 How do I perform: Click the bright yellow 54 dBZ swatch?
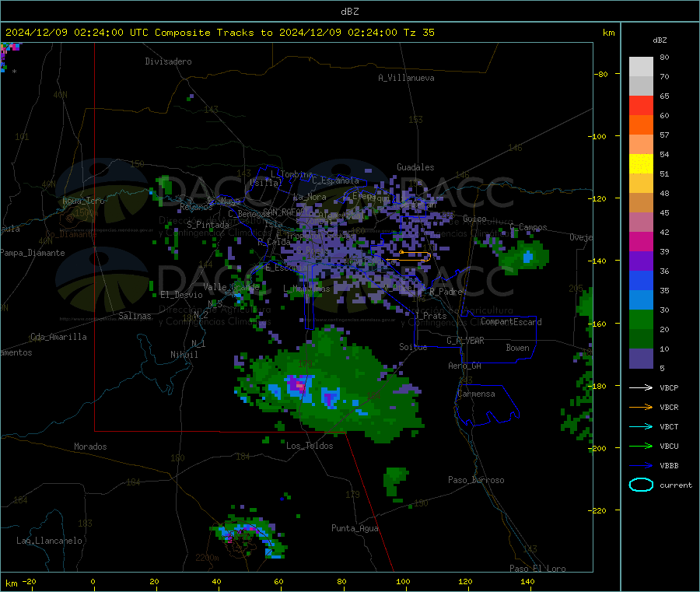(641, 164)
